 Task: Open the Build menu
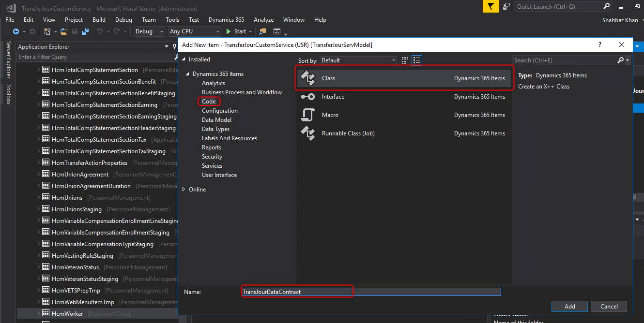tap(99, 20)
